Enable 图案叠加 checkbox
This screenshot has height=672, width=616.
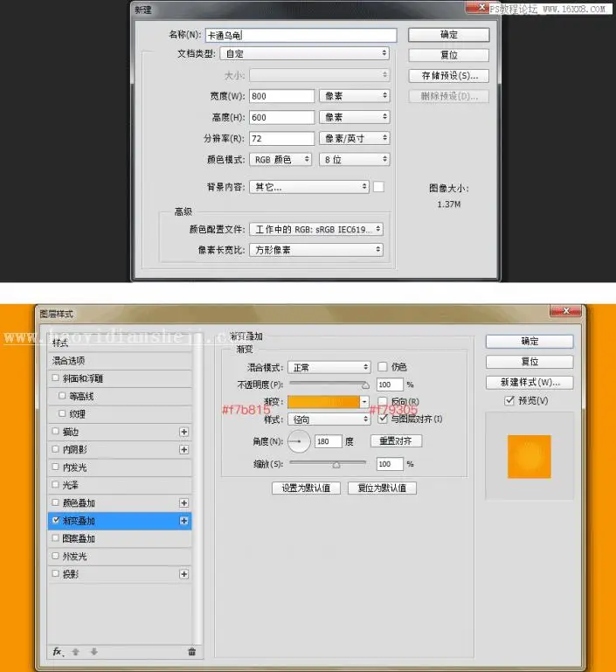coord(55,537)
